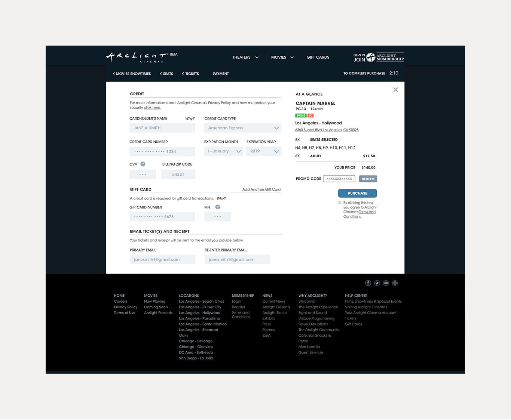Open the Credit Card Type dropdown
This screenshot has width=511, height=420.
[243, 128]
